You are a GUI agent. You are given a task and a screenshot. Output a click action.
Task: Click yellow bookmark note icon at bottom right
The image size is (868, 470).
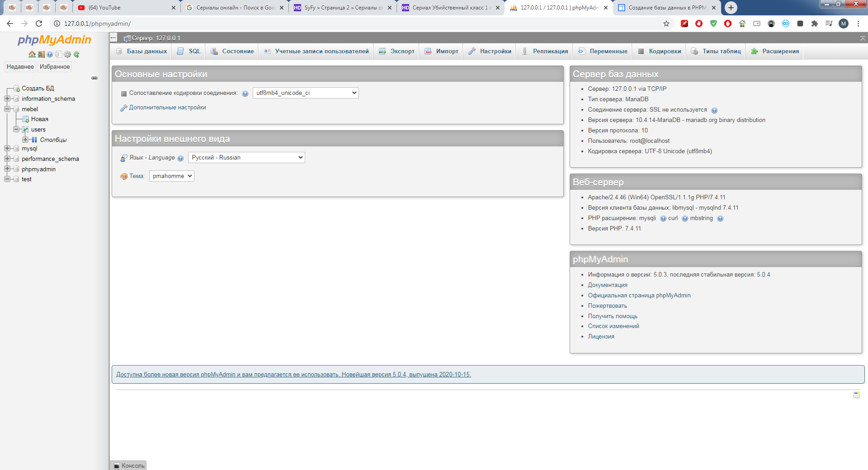857,395
